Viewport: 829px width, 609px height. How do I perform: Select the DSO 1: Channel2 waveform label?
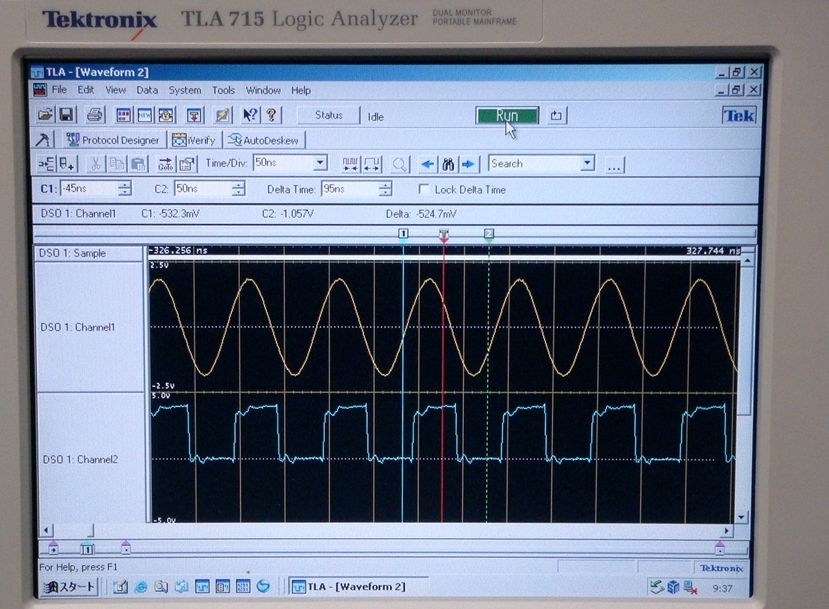pyautogui.click(x=80, y=459)
